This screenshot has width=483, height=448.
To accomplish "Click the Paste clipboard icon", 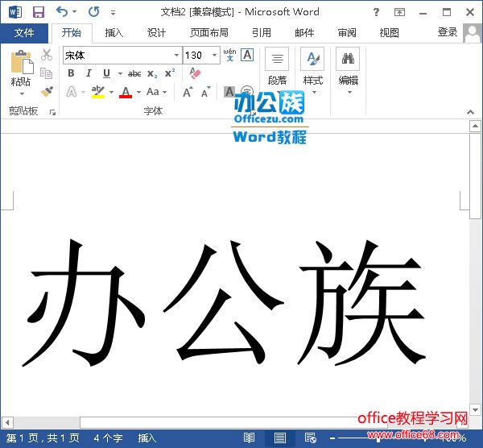I will pos(22,62).
